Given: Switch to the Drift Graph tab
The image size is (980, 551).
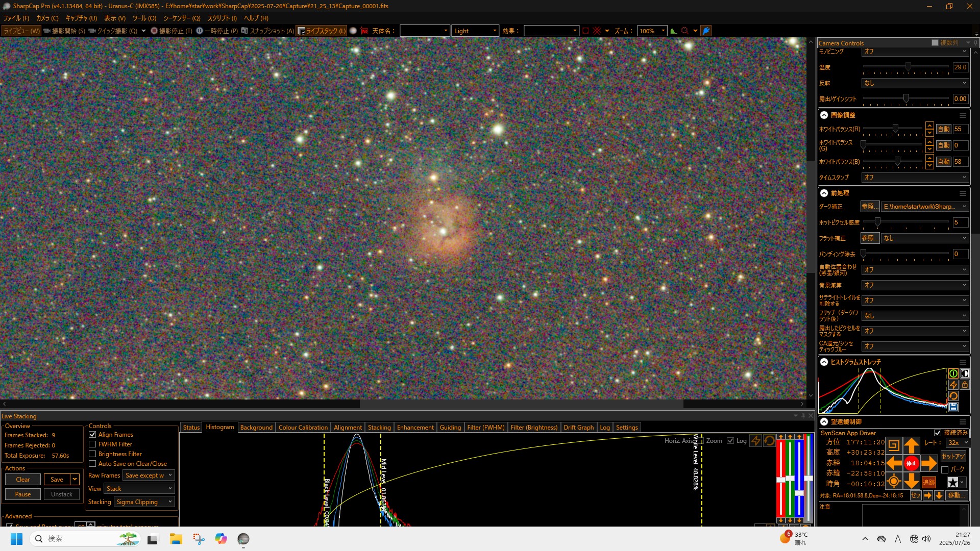Looking at the screenshot, I should click(x=578, y=428).
